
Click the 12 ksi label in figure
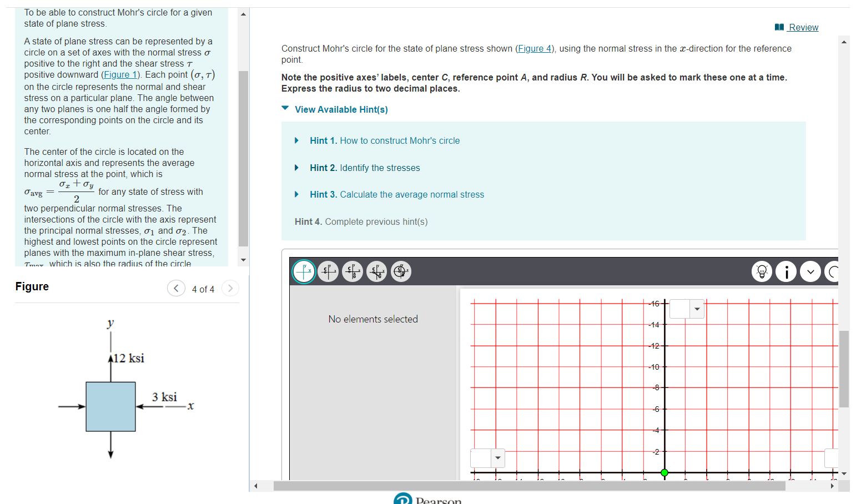(x=129, y=358)
